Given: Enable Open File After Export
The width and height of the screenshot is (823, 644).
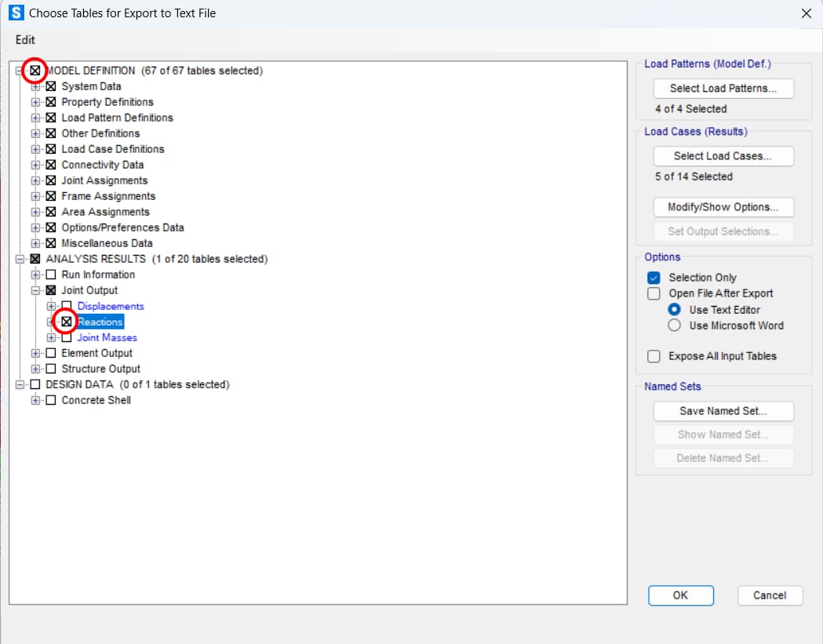Looking at the screenshot, I should point(654,293).
